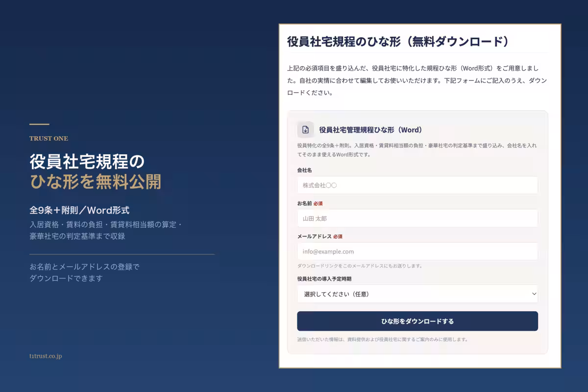Image resolution: width=588 pixels, height=392 pixels.
Task: Click the white 役員社宅規程の headline on the left
Action: (x=87, y=161)
